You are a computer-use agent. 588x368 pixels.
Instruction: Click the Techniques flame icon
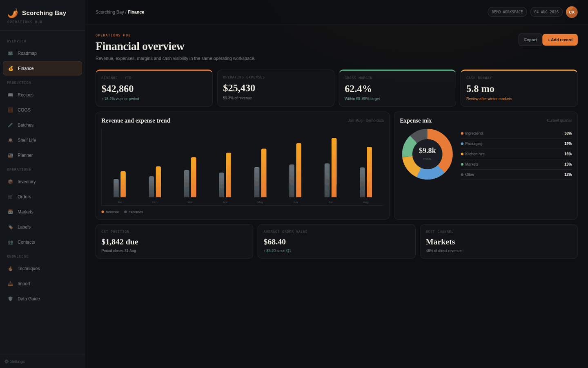[11, 269]
